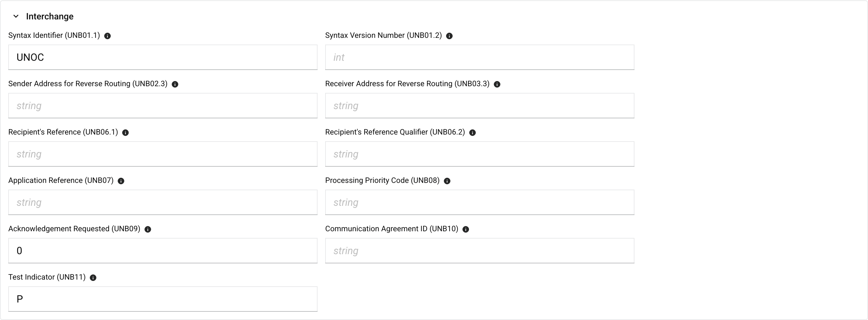Click the Interchange section heading
This screenshot has height=320, width=868.
pyautogui.click(x=50, y=16)
